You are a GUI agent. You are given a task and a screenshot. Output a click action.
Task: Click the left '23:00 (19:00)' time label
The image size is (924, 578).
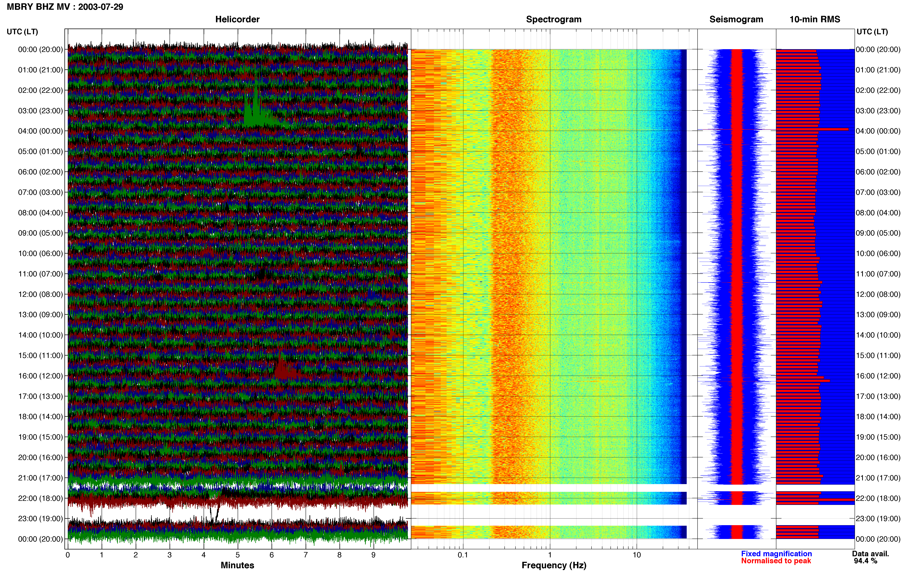[41, 518]
